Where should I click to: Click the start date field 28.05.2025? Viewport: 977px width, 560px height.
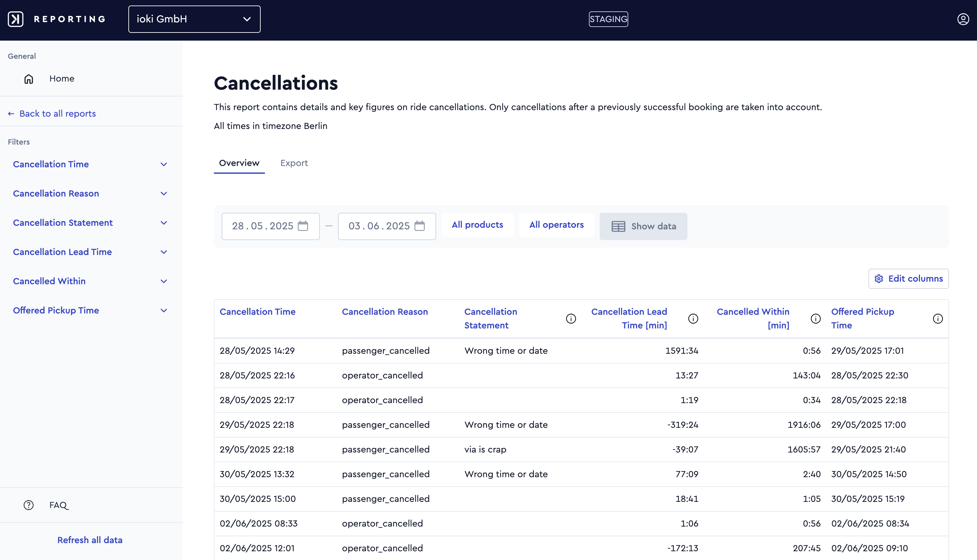[270, 226]
